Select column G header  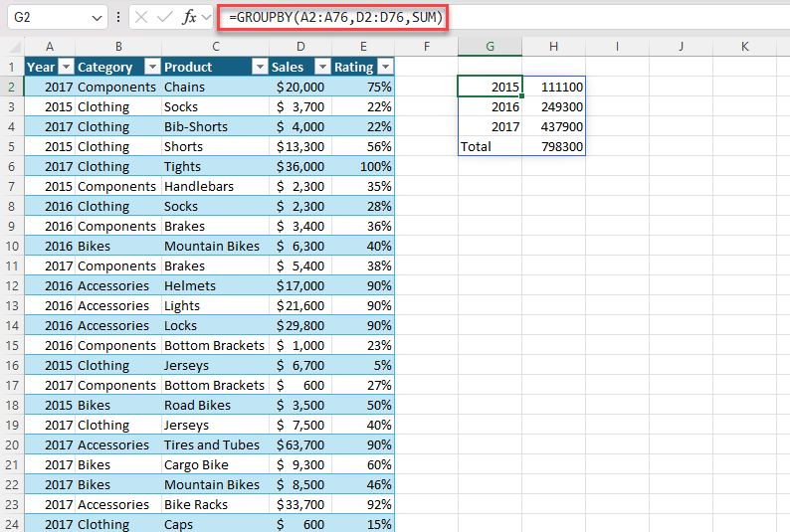tap(490, 47)
